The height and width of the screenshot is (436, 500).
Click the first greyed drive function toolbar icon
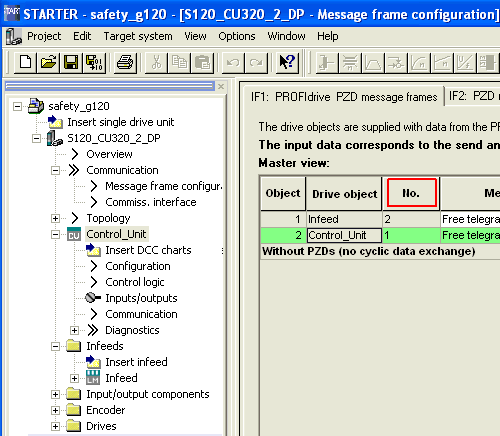click(x=327, y=62)
